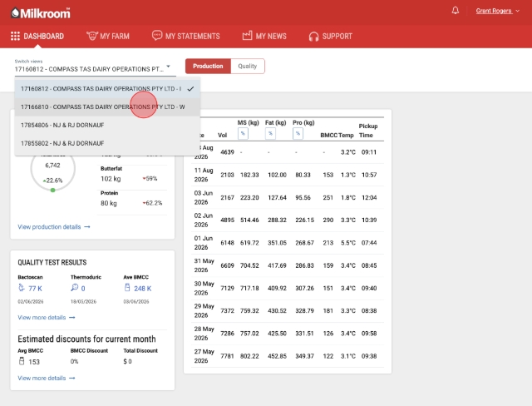Image resolution: width=532 pixels, height=406 pixels.
Task: Click the 77 K Bactoscan value
Action: (x=35, y=289)
